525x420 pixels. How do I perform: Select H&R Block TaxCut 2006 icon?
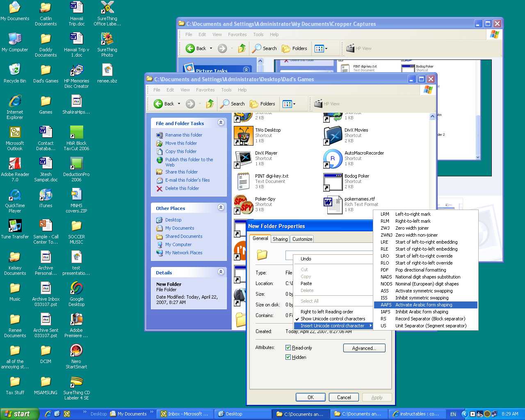[x=76, y=138]
